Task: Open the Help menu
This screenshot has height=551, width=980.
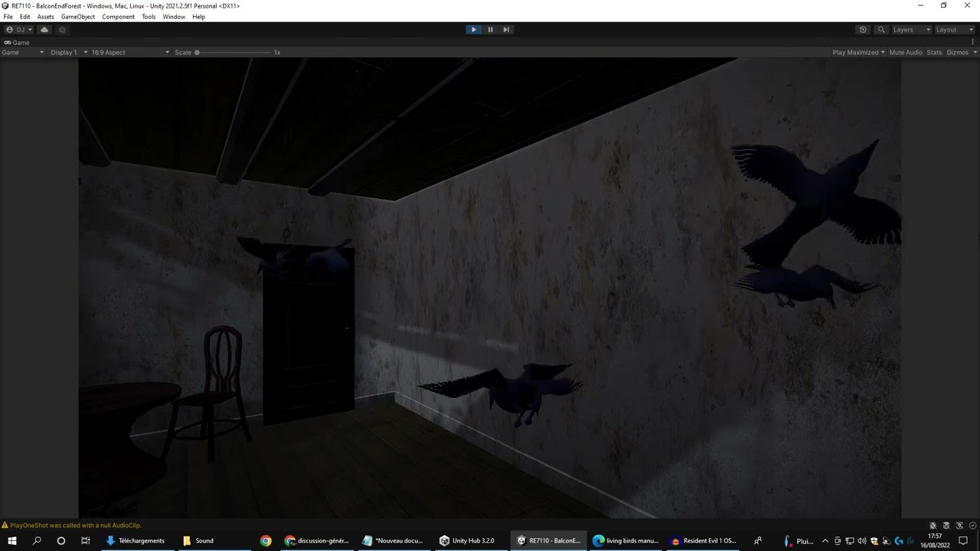Action: [x=198, y=17]
